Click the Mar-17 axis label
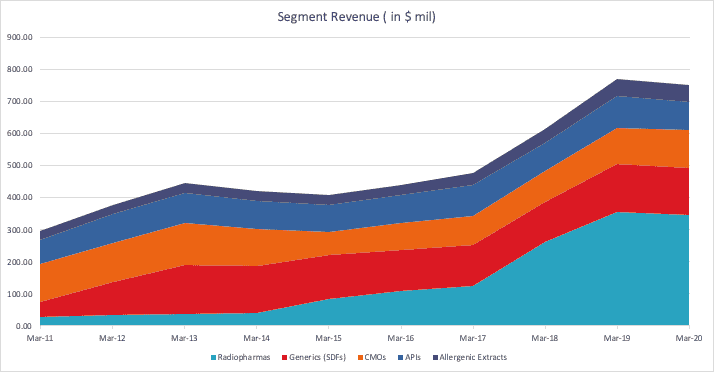The image size is (714, 372). [473, 338]
